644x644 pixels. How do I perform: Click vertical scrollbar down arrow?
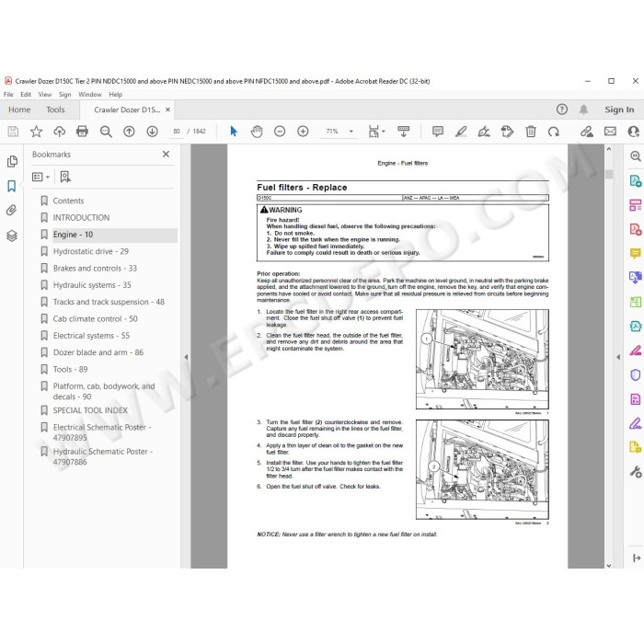click(609, 565)
